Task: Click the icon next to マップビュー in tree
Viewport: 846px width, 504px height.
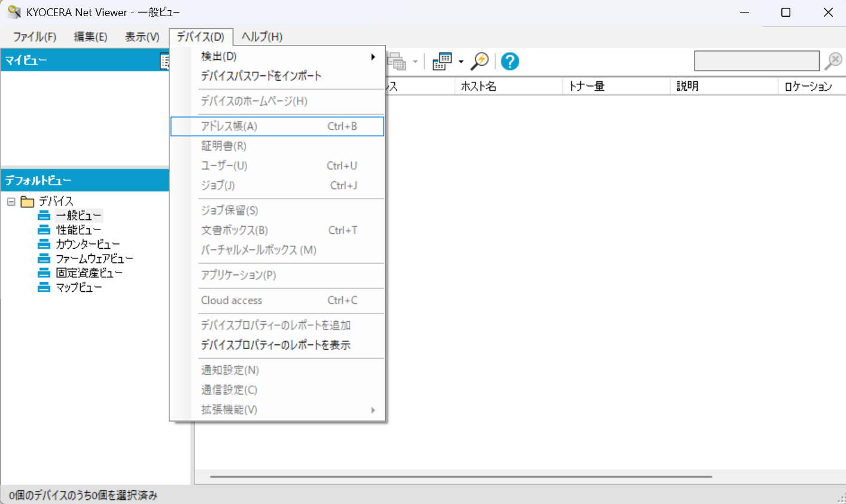Action: pyautogui.click(x=44, y=287)
